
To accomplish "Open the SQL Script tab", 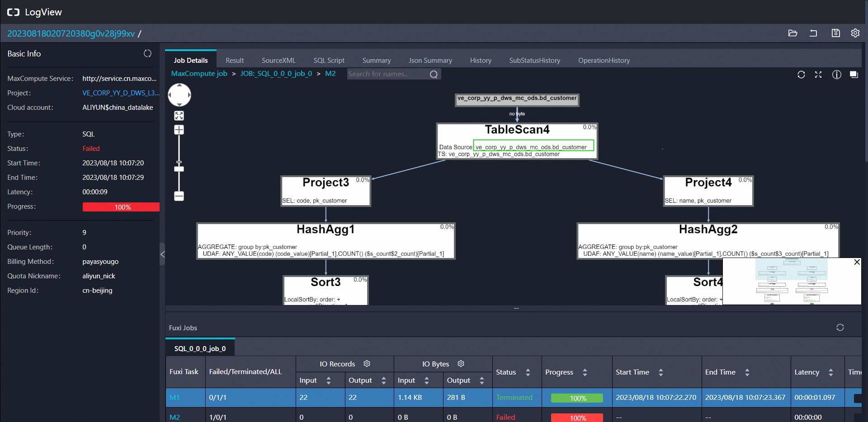I will tap(329, 60).
